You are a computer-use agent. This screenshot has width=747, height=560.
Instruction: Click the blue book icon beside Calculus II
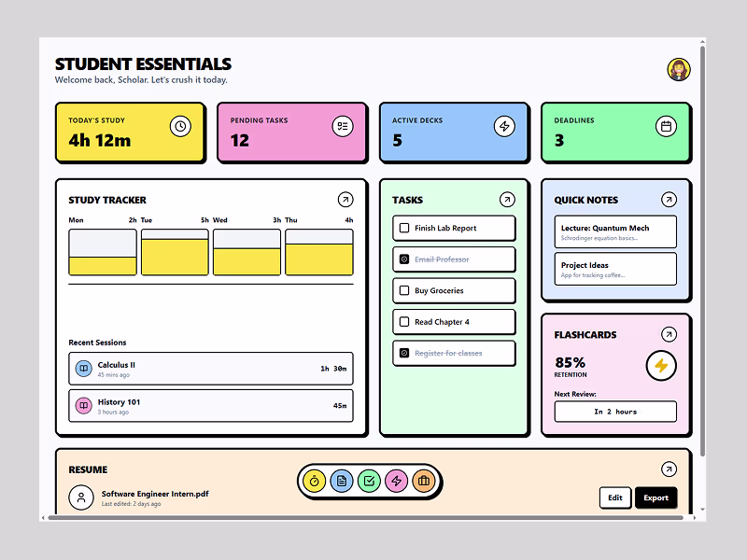84,369
